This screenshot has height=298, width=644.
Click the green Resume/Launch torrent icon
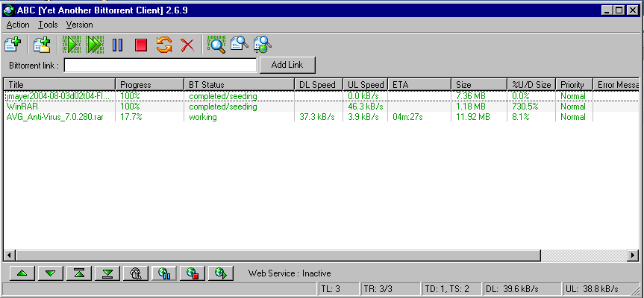click(72, 44)
